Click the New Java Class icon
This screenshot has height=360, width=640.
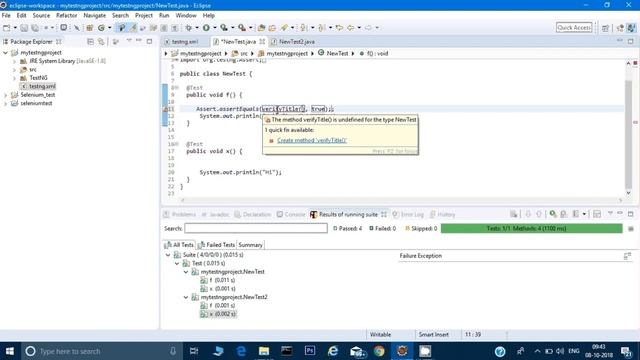coord(101,28)
